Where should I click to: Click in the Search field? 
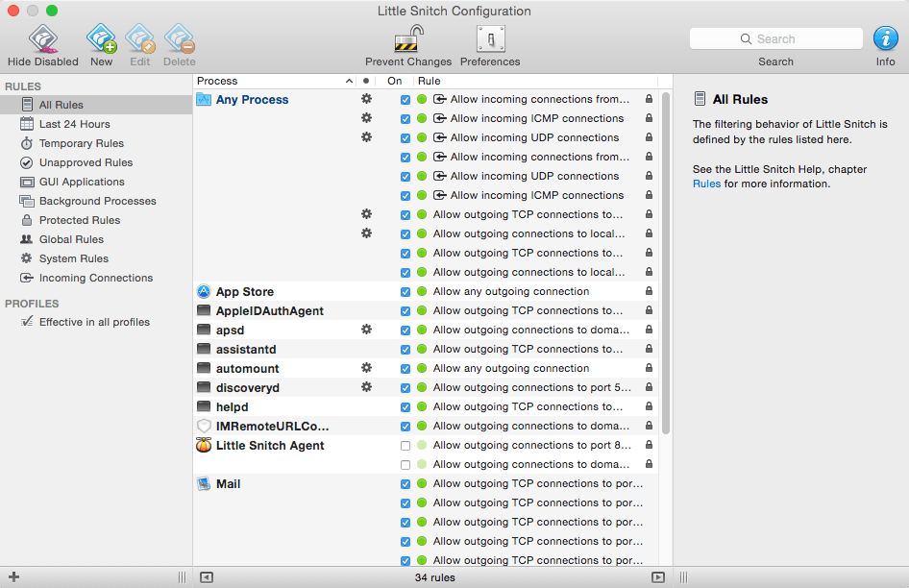pyautogui.click(x=775, y=38)
